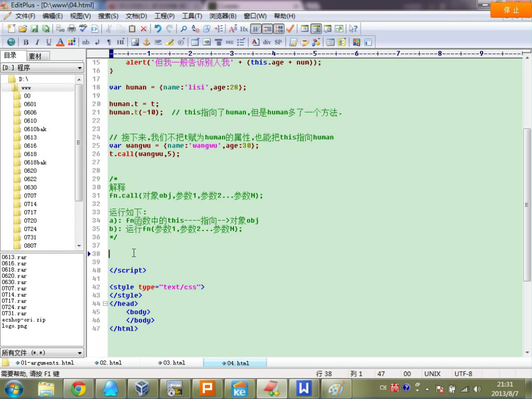The image size is (532, 399).
Task: Switch to the 目录 tab
Action: point(10,55)
